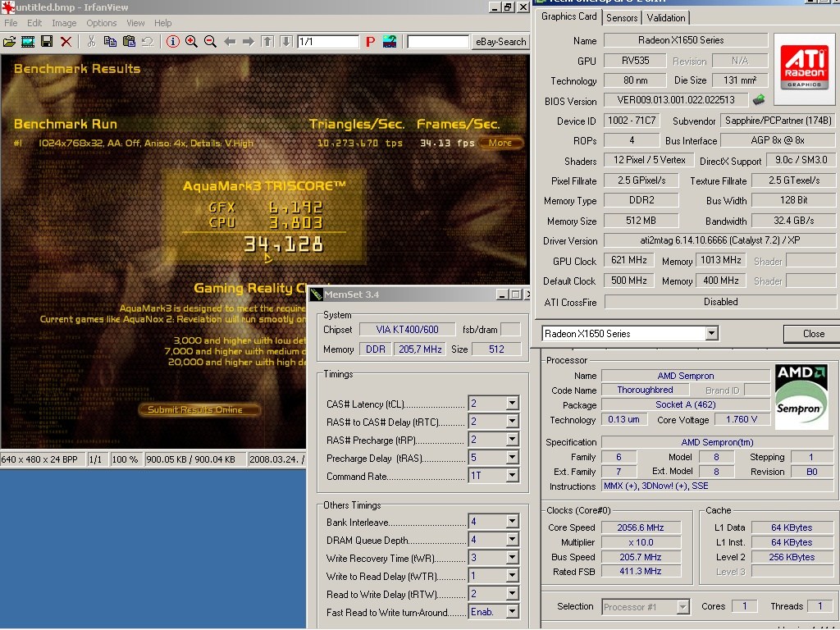
Task: Open Radeon X1650 Series card selector dropdown
Action: (x=711, y=333)
